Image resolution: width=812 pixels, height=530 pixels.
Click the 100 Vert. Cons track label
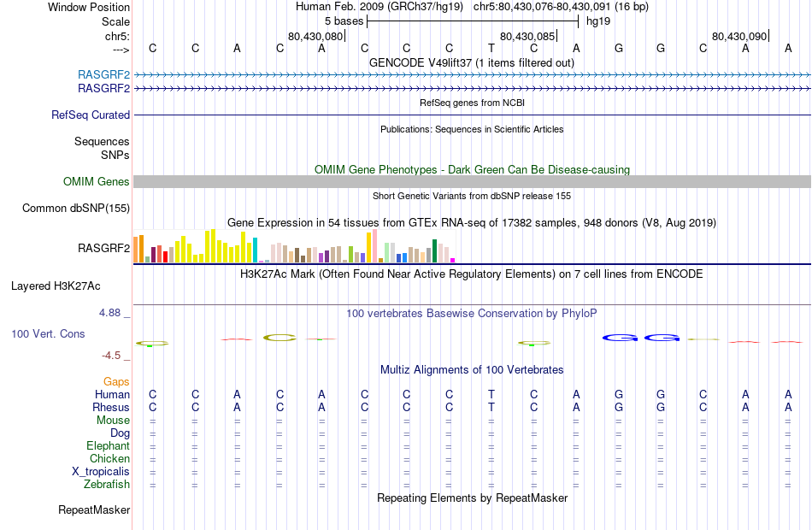pos(48,334)
